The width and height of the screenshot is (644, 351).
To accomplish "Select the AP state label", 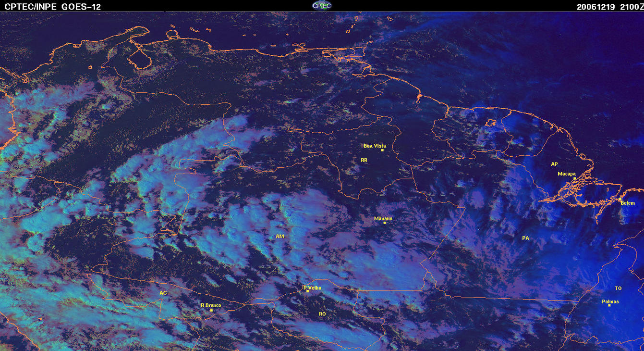I will pos(554,164).
